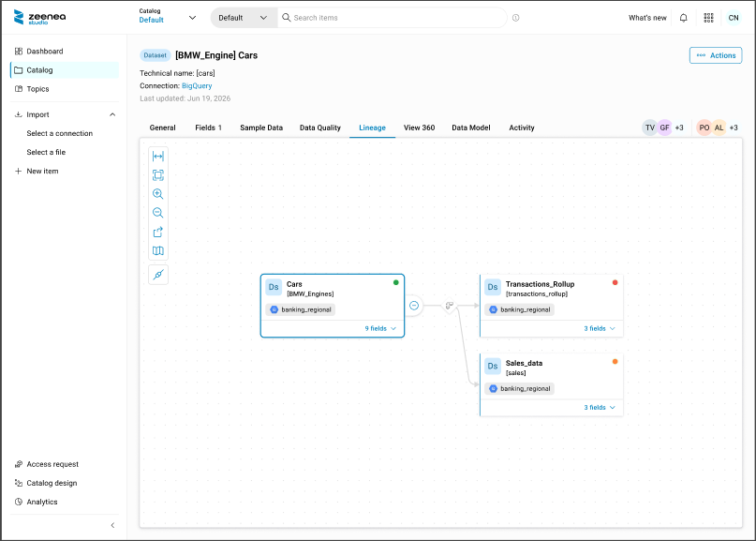
Task: Collapse the Cars node downstream links
Action: tap(414, 306)
